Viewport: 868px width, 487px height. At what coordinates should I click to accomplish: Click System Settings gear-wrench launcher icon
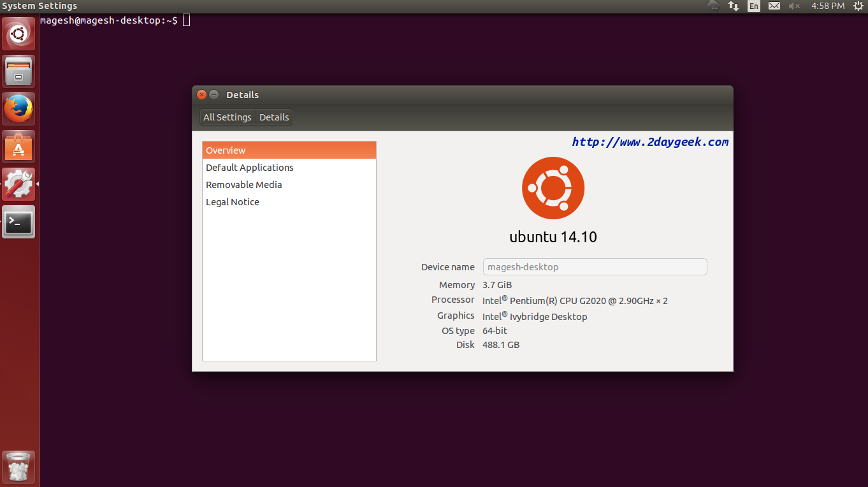[19, 185]
